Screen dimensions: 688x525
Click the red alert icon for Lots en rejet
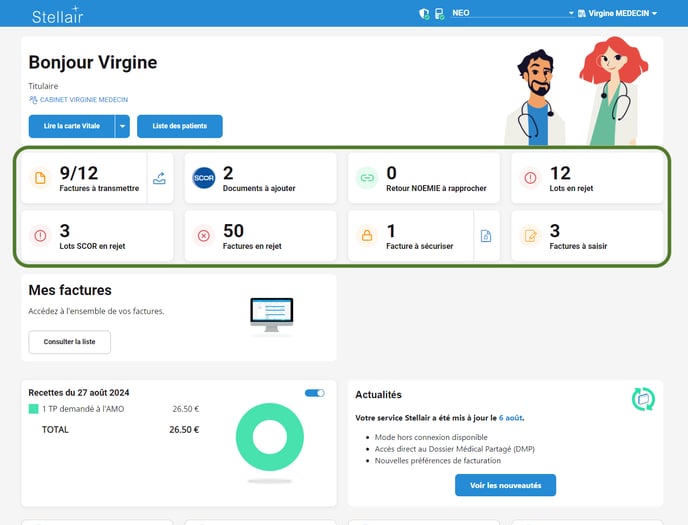click(x=530, y=178)
